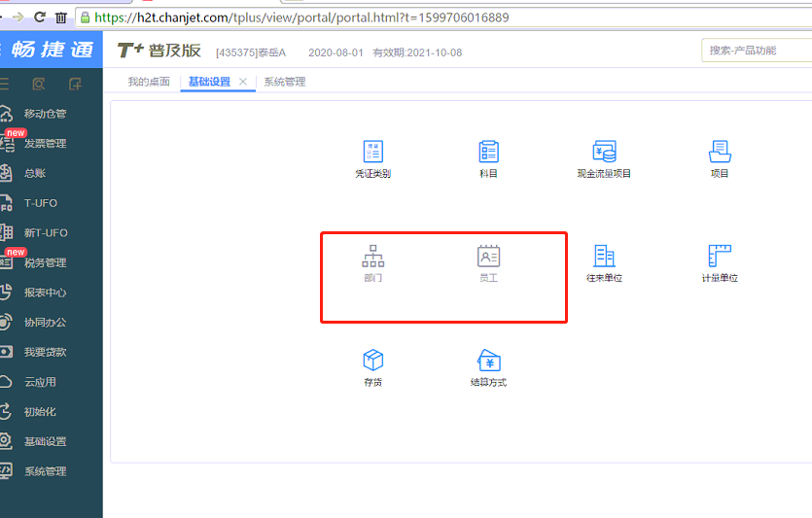Screen dimensions: 812x518
Task: Click the browser address bar URL
Action: (x=301, y=17)
